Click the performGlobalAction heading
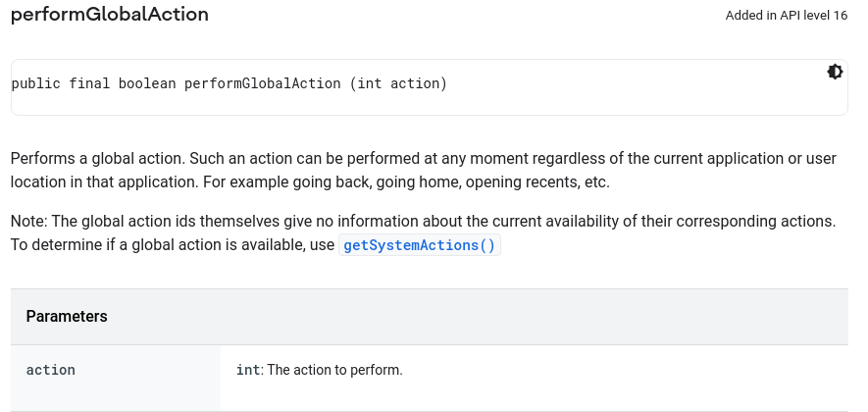868x412 pixels. 110,14
